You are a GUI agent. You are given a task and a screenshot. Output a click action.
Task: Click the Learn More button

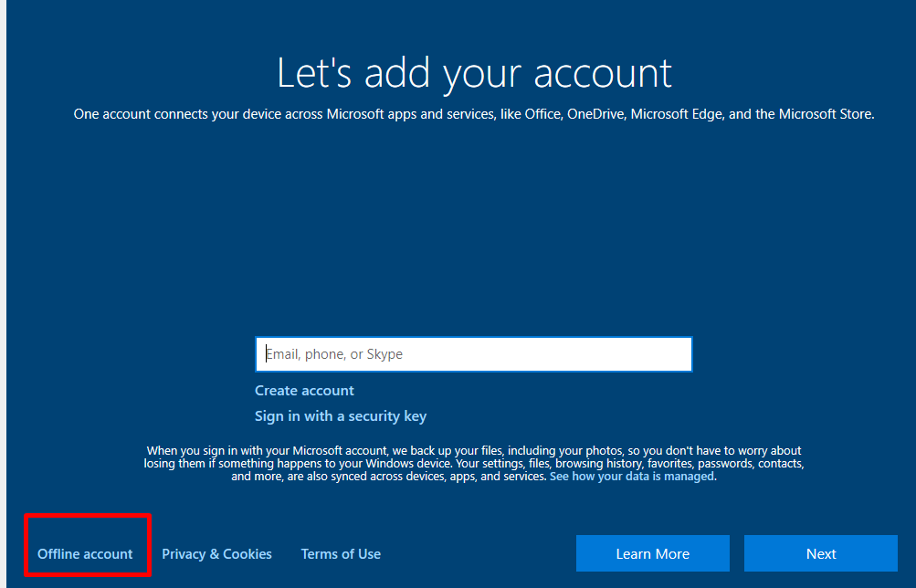coord(653,553)
